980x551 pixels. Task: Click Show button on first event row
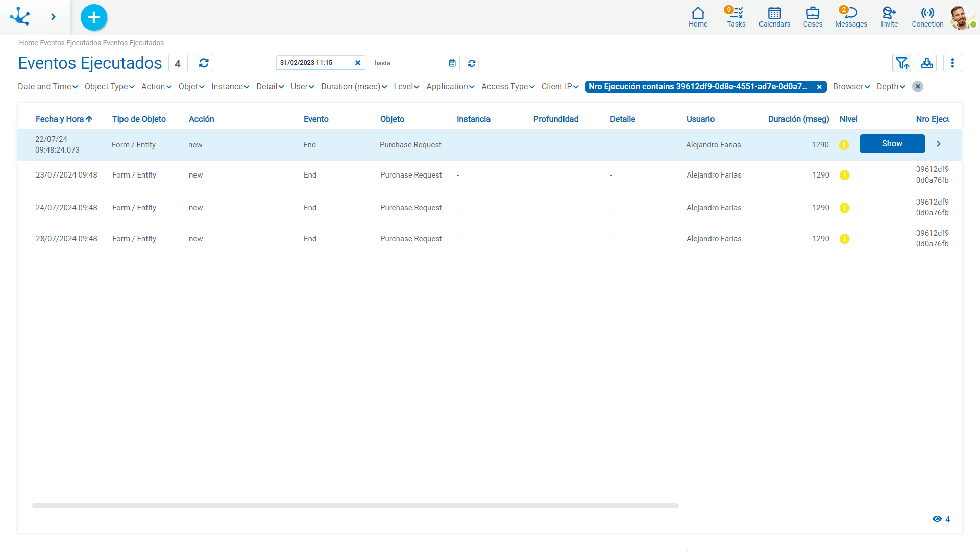coord(892,143)
